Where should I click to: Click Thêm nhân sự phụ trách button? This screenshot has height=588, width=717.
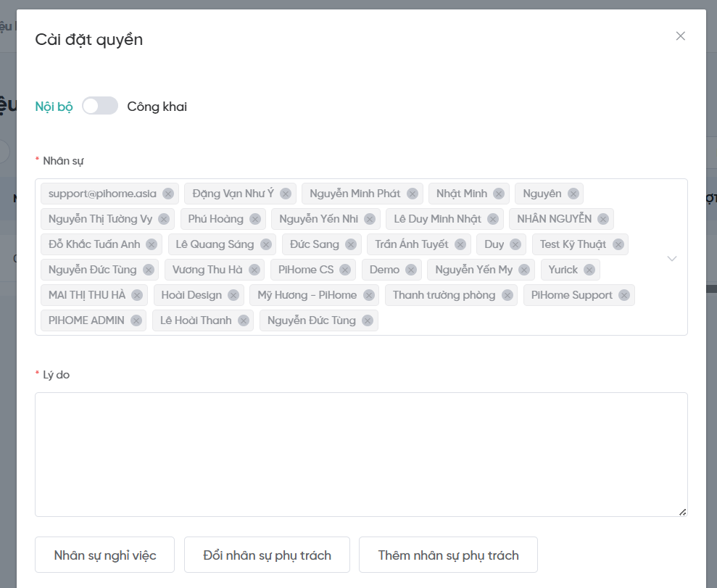(x=448, y=555)
